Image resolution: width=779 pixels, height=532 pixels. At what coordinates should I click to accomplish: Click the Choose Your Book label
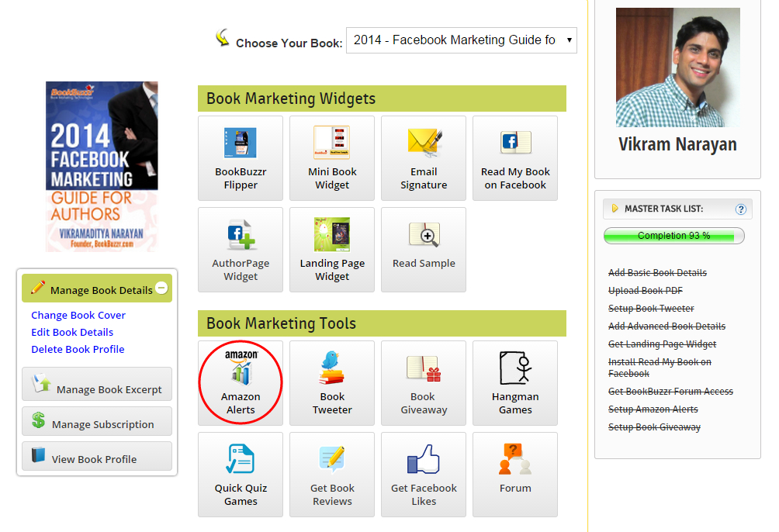tap(289, 43)
